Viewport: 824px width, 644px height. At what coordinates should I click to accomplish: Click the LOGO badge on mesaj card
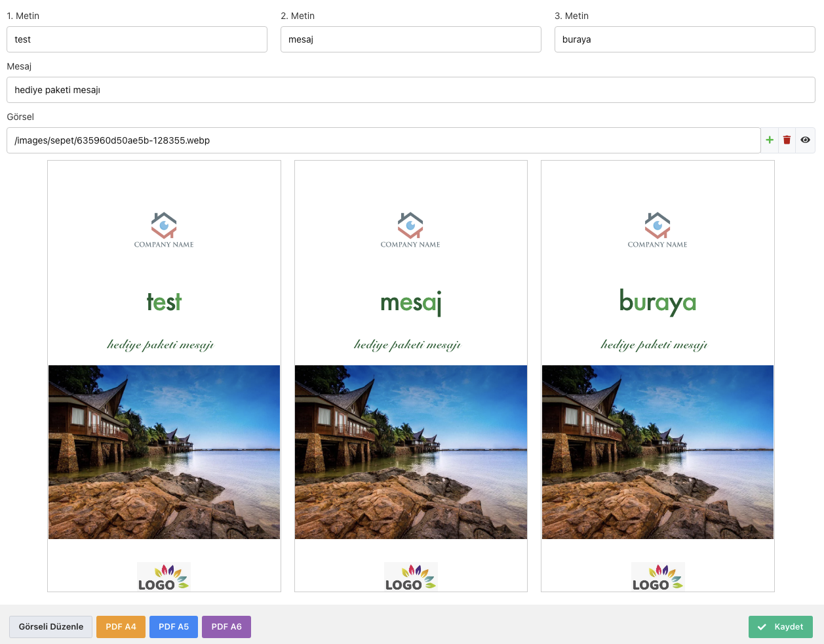coord(411,576)
